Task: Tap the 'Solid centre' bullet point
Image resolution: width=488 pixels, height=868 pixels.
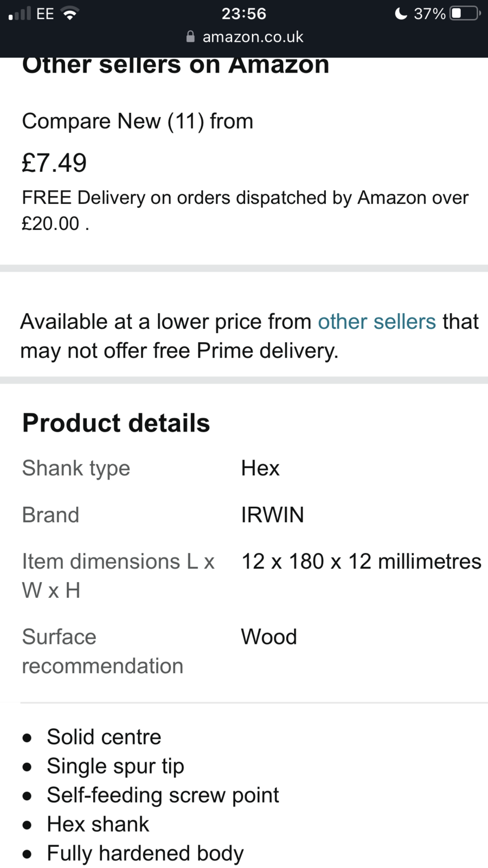Action: click(x=104, y=737)
